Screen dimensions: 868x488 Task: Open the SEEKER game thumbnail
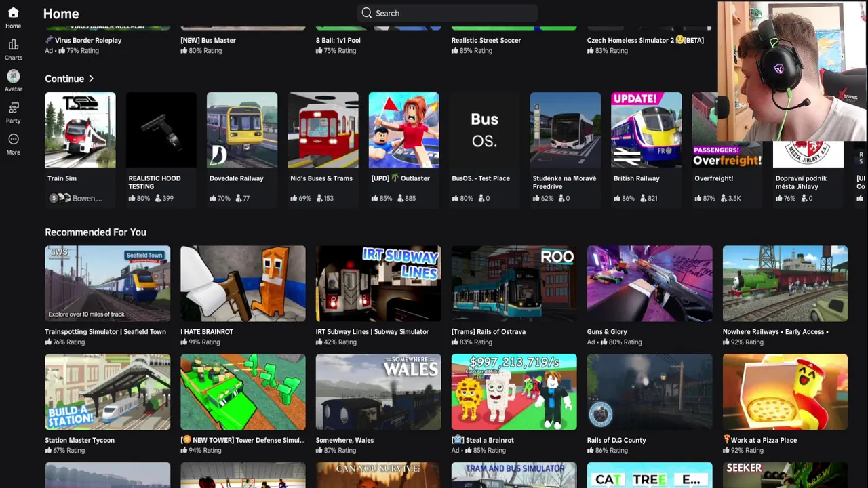(x=785, y=475)
